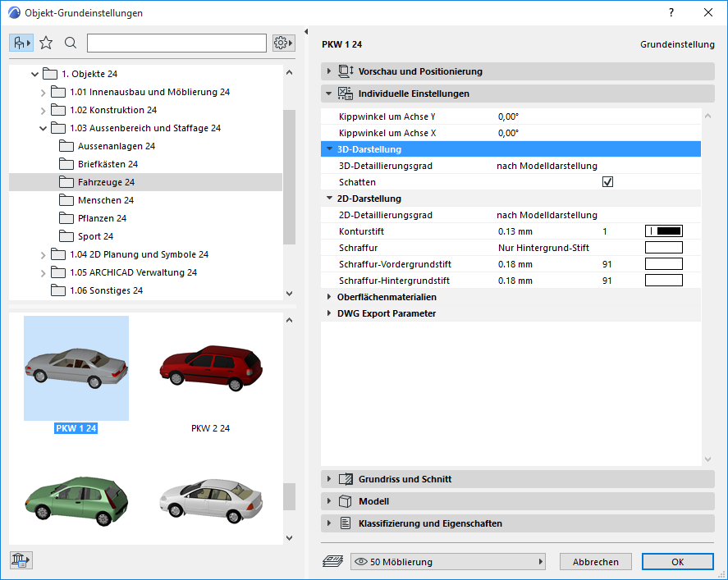Click the library objects view icon
Viewport: 728px width, 580px height.
coord(21,43)
